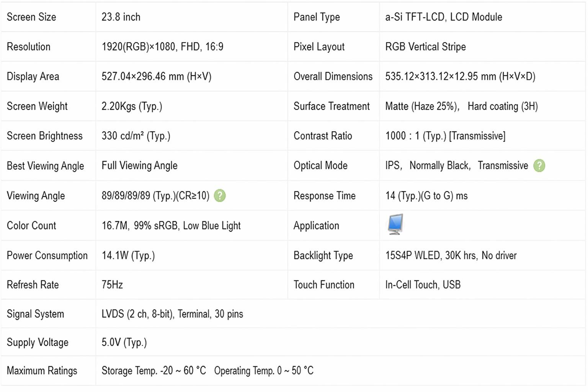Viewport: 588px width, 392px height.
Task: Click the Contrast Ratio 1000 : 1 value
Action: tap(445, 136)
